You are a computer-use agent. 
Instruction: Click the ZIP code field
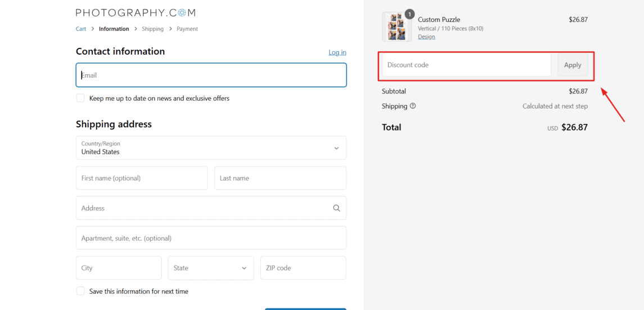(303, 268)
